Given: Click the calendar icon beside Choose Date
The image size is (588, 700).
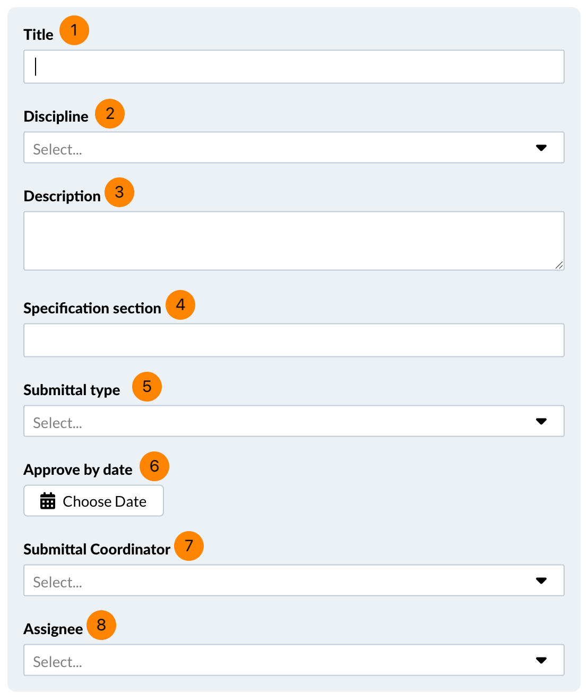Looking at the screenshot, I should click(x=48, y=501).
